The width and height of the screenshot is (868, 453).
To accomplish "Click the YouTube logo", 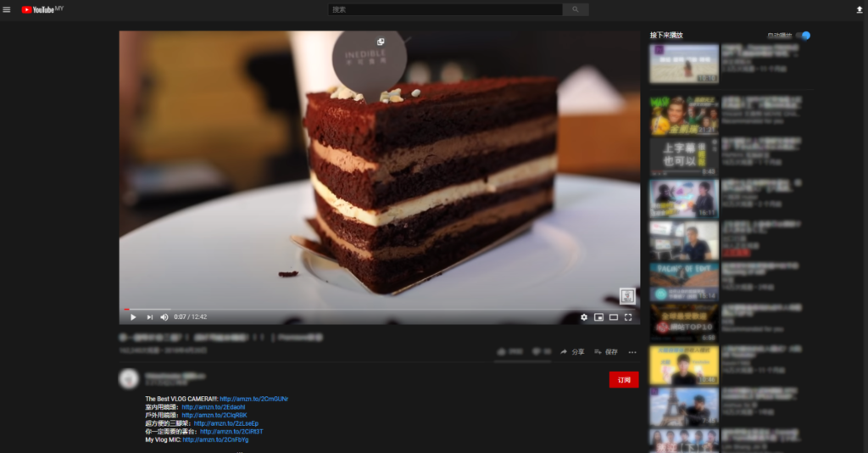I will point(38,9).
